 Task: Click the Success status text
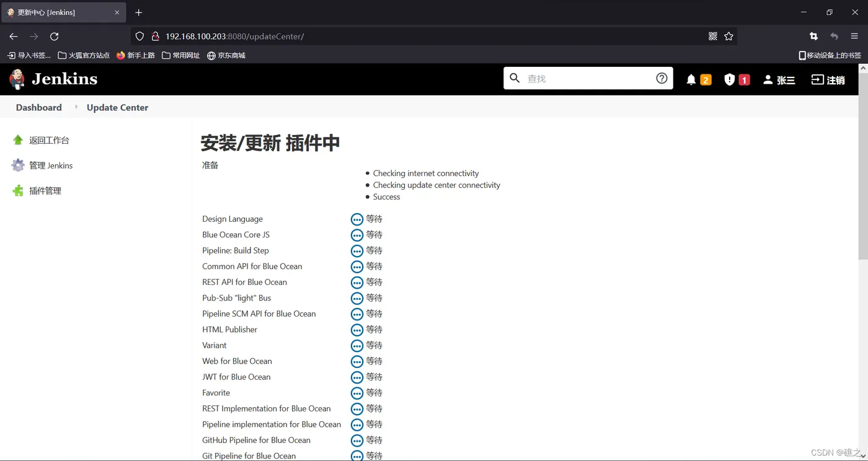click(x=386, y=197)
